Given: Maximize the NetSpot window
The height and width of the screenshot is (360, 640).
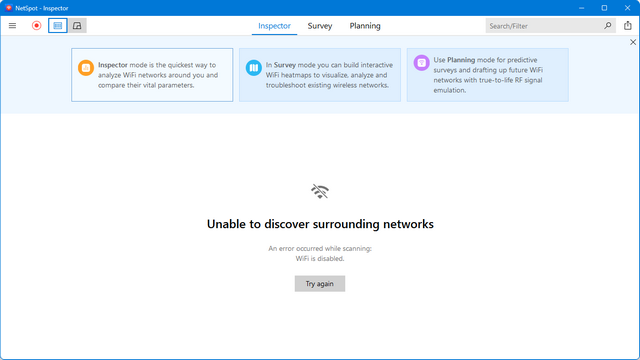Looking at the screenshot, I should (x=604, y=8).
